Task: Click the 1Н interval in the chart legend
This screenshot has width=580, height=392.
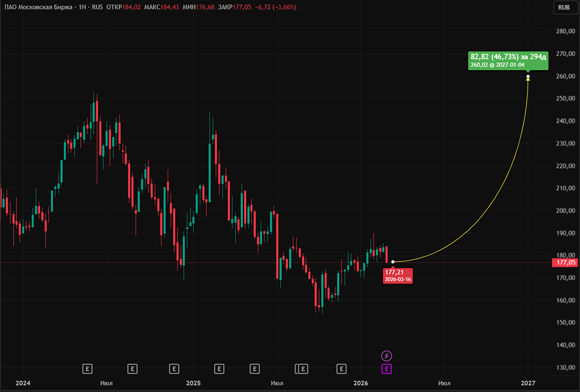Action: [82, 7]
